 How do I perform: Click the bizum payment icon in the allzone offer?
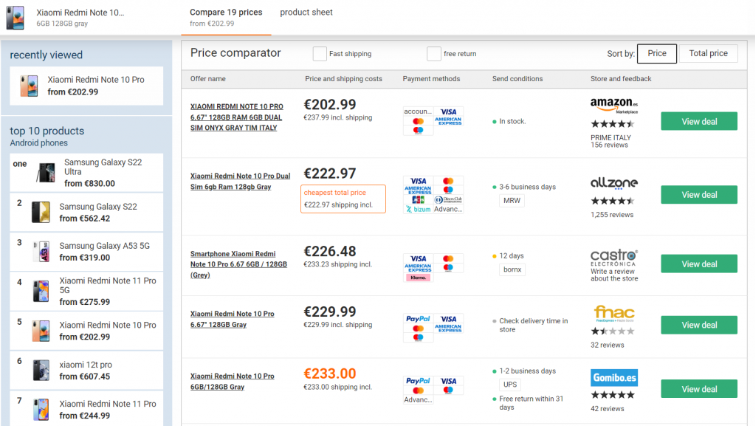point(418,209)
